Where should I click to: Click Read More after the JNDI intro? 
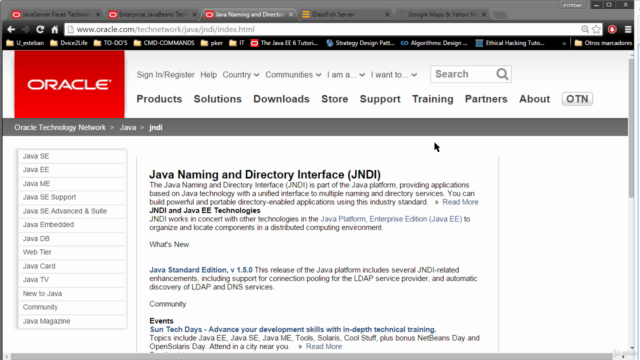click(460, 202)
